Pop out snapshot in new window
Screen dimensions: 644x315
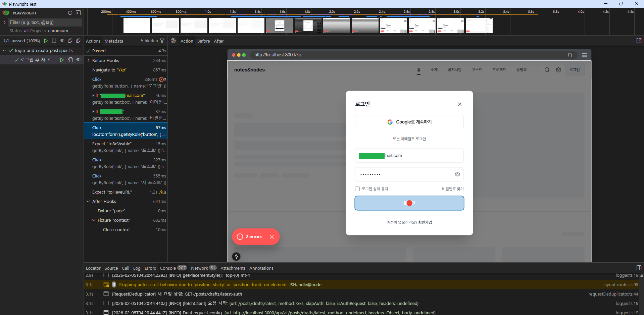pyautogui.click(x=639, y=41)
